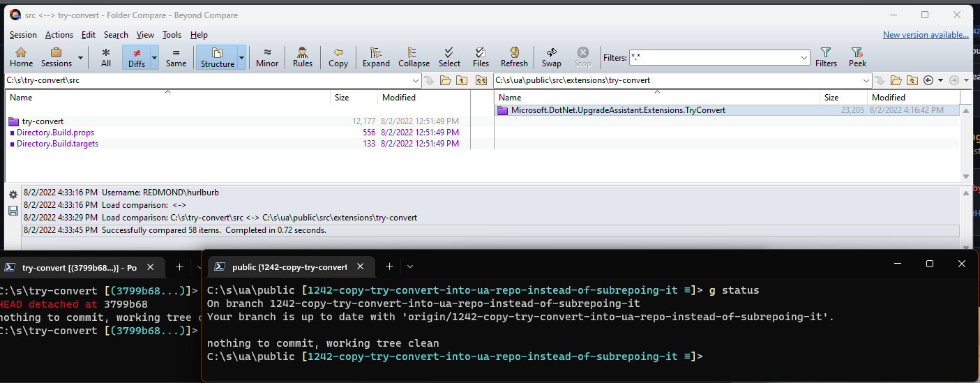Image resolution: width=980 pixels, height=383 pixels.
Task: Toggle the Same files filter
Action: 176,57
